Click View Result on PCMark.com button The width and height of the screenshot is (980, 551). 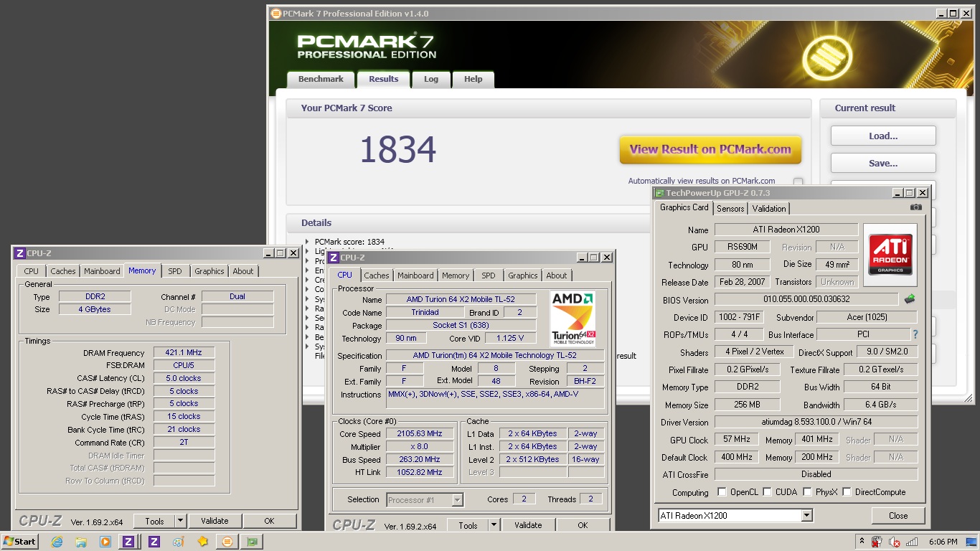pyautogui.click(x=710, y=150)
